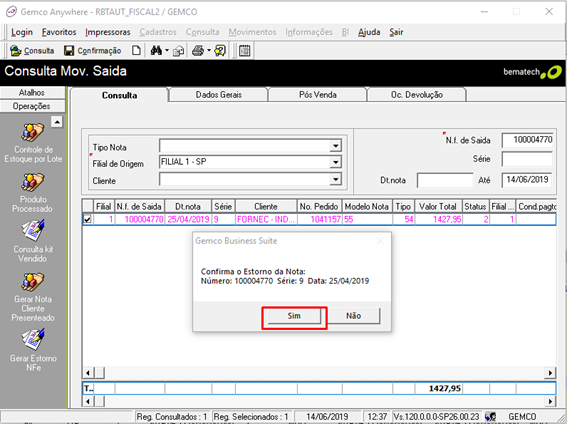Click the binoculars search toolbar icon
Viewport: 567px width, 424px height.
tap(156, 51)
